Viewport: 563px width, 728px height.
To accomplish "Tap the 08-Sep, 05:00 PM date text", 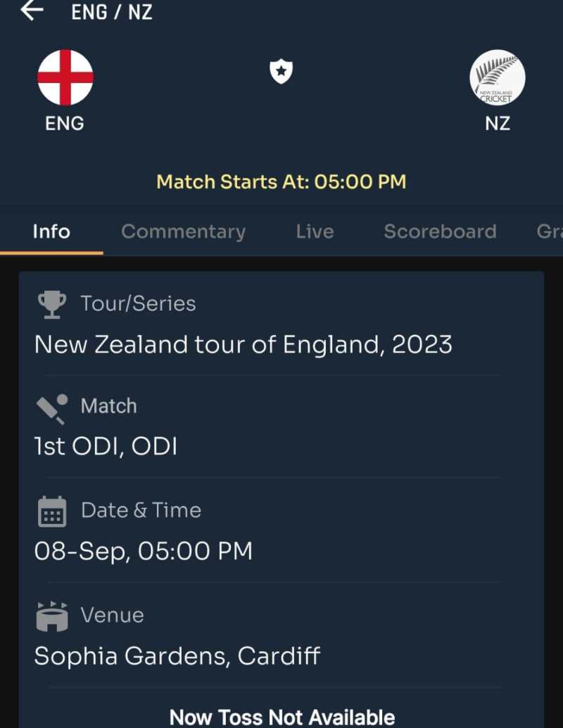I will pyautogui.click(x=143, y=551).
